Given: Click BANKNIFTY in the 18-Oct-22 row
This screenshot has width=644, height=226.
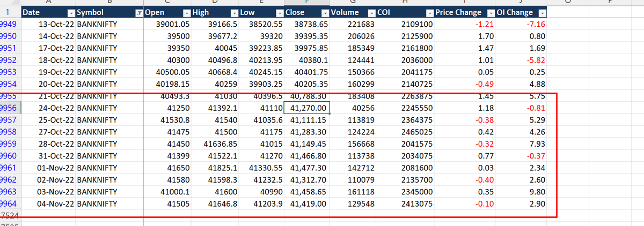Looking at the screenshot, I should click(97, 61).
